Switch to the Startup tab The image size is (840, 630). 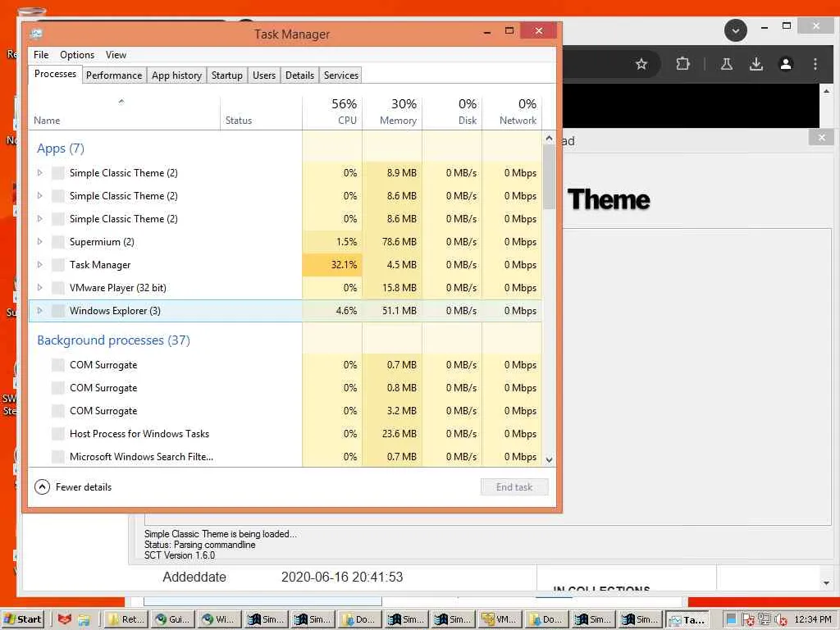click(227, 75)
